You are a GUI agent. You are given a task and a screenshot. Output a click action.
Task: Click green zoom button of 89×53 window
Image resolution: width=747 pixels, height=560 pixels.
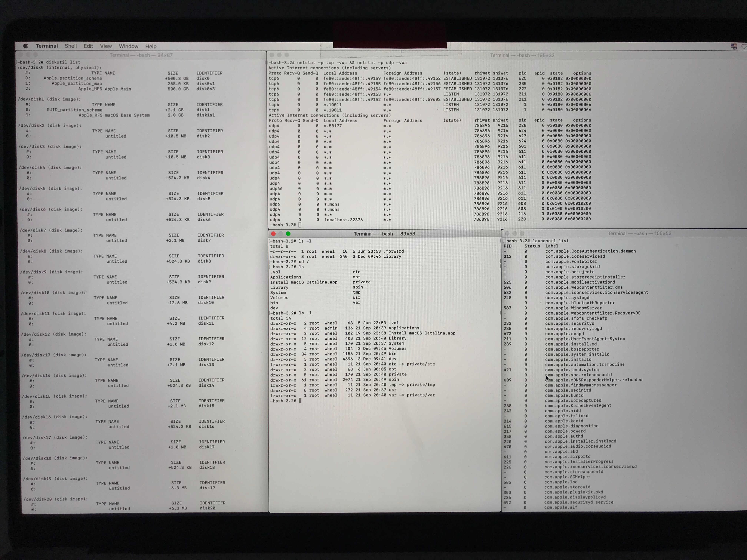[x=288, y=234]
